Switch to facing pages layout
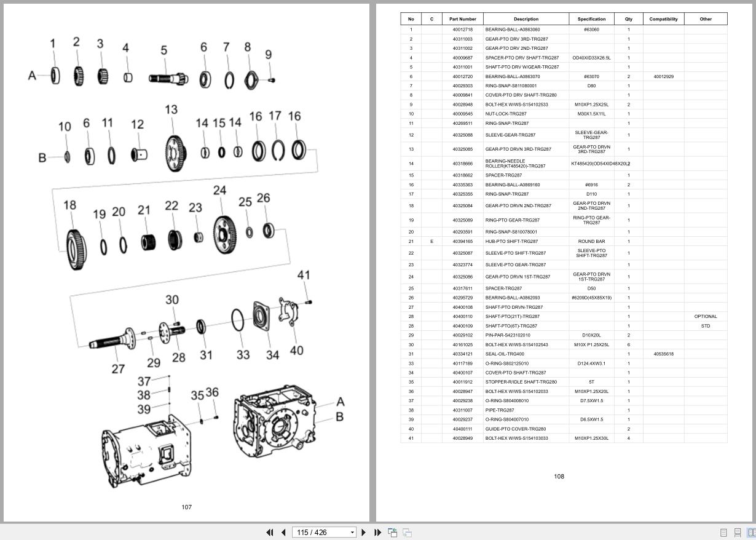This screenshot has height=540, width=756. tap(752, 533)
